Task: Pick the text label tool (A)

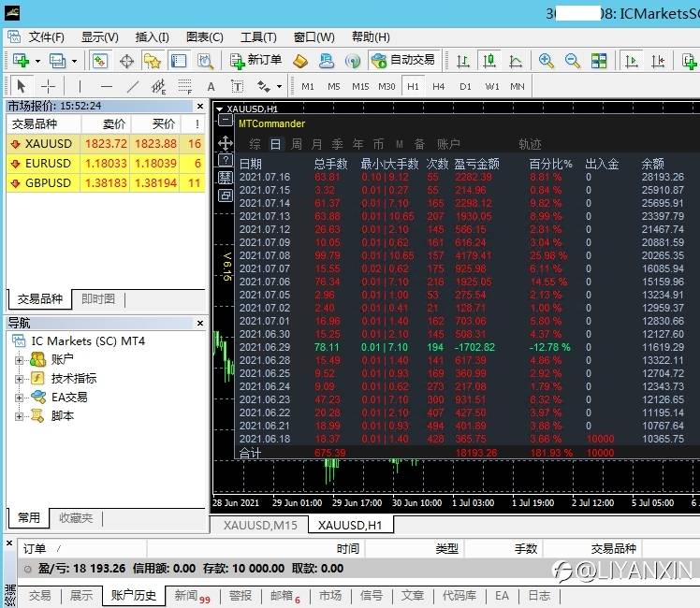Action: click(x=211, y=87)
